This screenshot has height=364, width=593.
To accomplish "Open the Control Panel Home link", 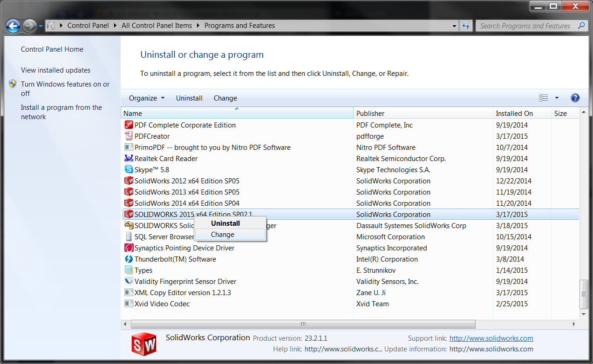I will tap(52, 49).
